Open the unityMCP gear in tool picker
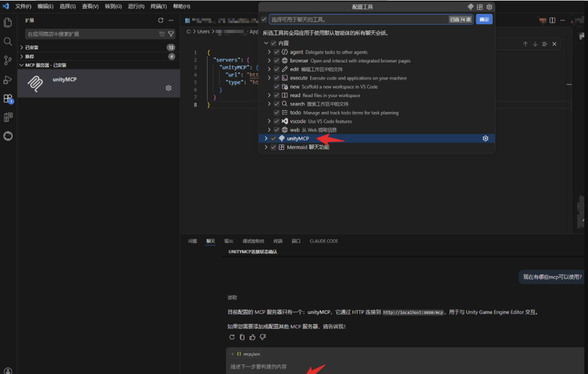Viewport: 588px width, 374px height. click(x=485, y=139)
